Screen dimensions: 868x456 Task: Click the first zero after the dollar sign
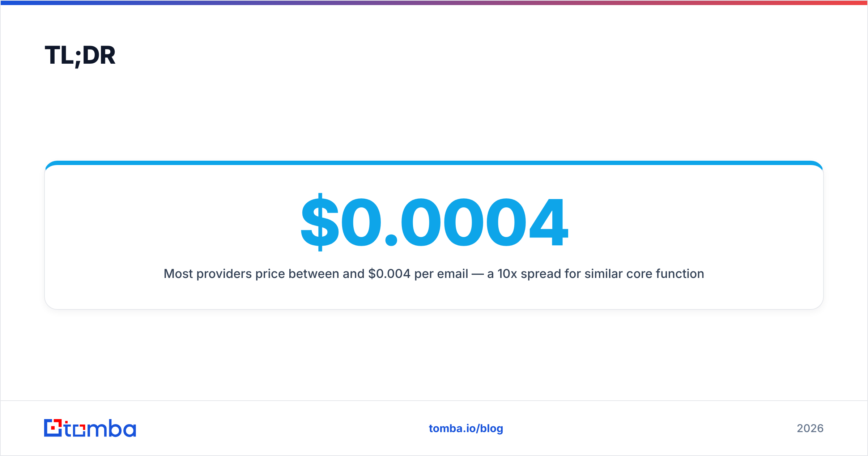pyautogui.click(x=361, y=222)
